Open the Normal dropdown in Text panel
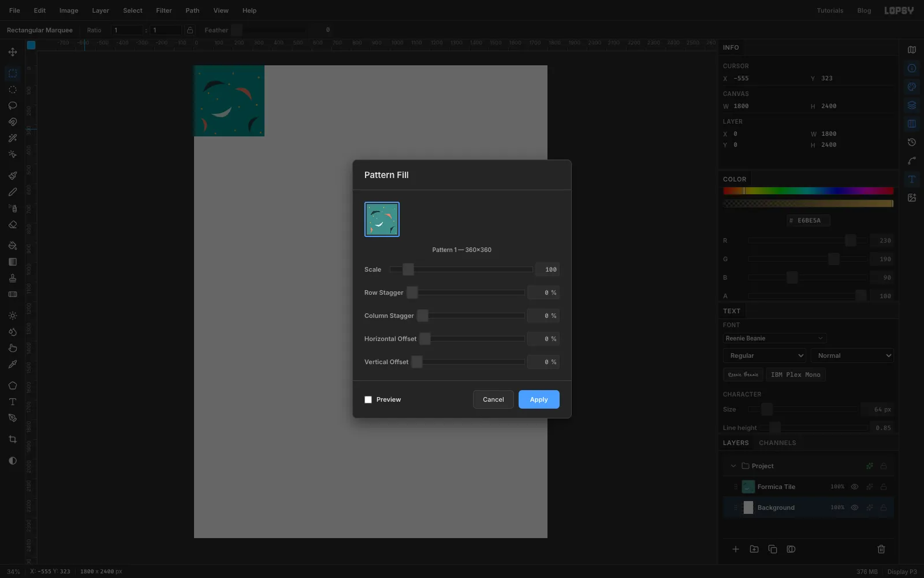This screenshot has width=924, height=578. pos(852,355)
